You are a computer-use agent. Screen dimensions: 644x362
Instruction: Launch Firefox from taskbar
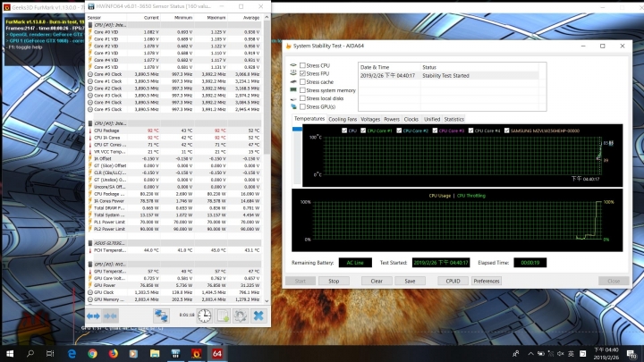[x=113, y=353]
